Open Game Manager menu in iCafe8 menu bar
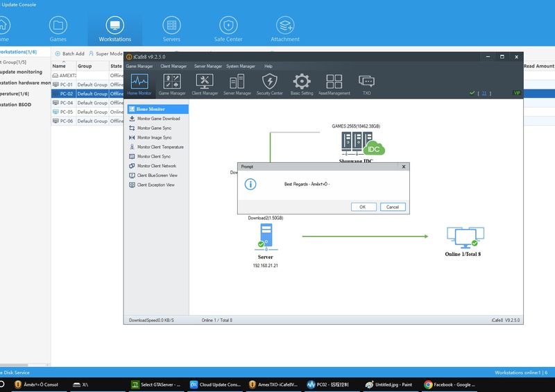Viewport: 555px width, 392px height. [x=139, y=66]
